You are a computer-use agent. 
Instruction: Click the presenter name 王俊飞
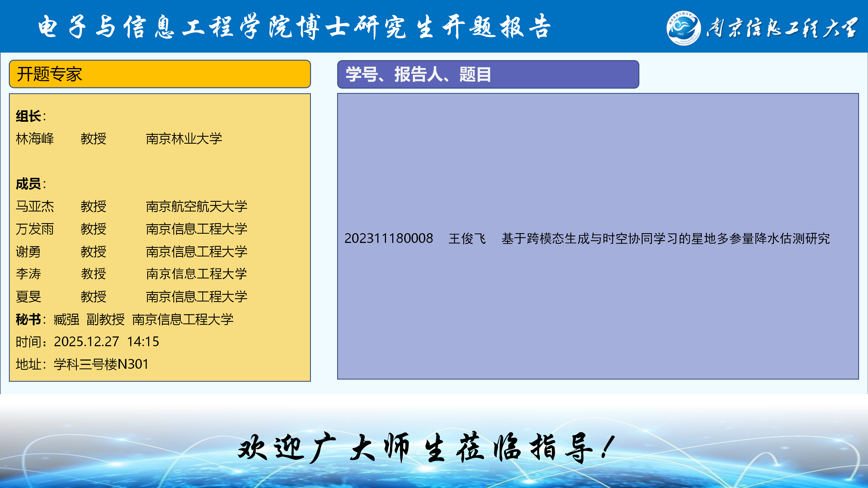click(467, 239)
